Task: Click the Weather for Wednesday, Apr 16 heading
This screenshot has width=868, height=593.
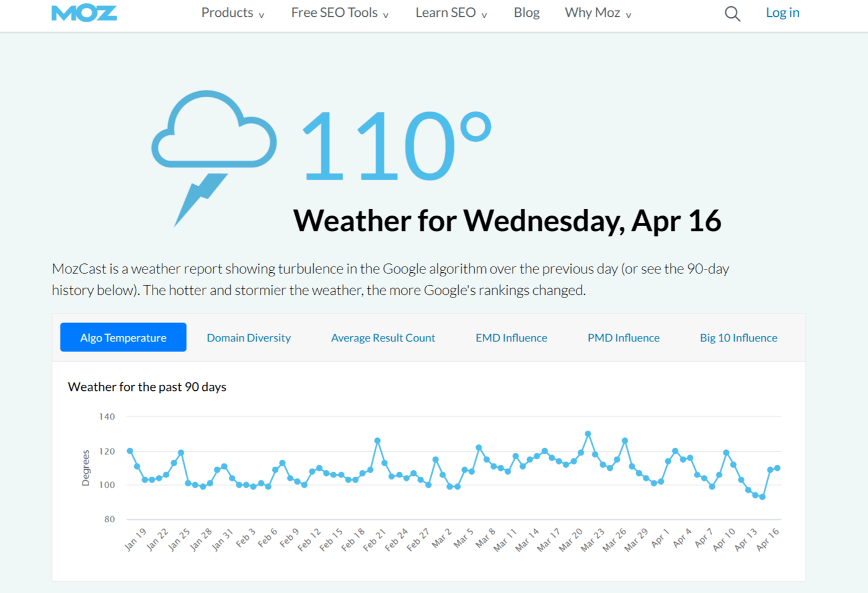Action: click(x=507, y=221)
